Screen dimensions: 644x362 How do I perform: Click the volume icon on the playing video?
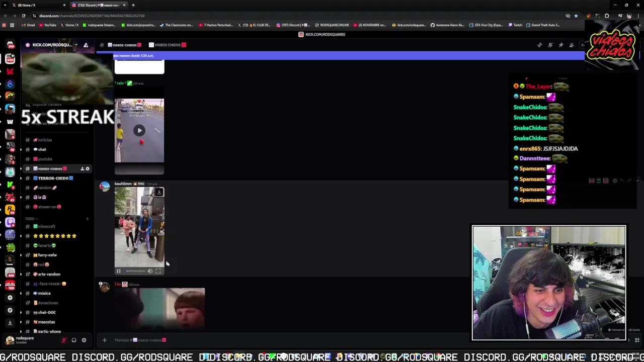(x=149, y=271)
